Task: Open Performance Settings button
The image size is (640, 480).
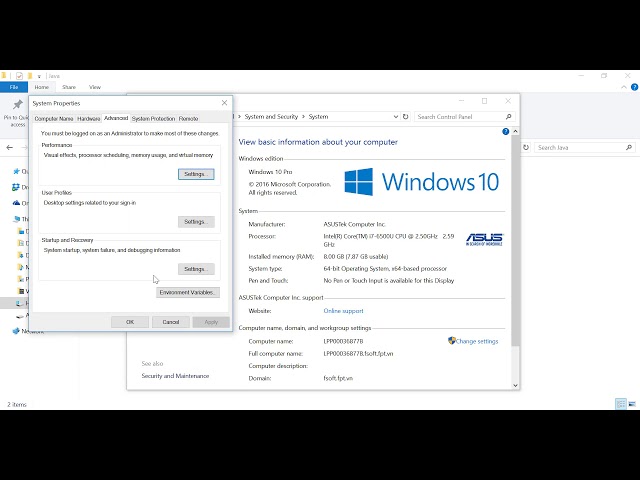Action: click(196, 174)
